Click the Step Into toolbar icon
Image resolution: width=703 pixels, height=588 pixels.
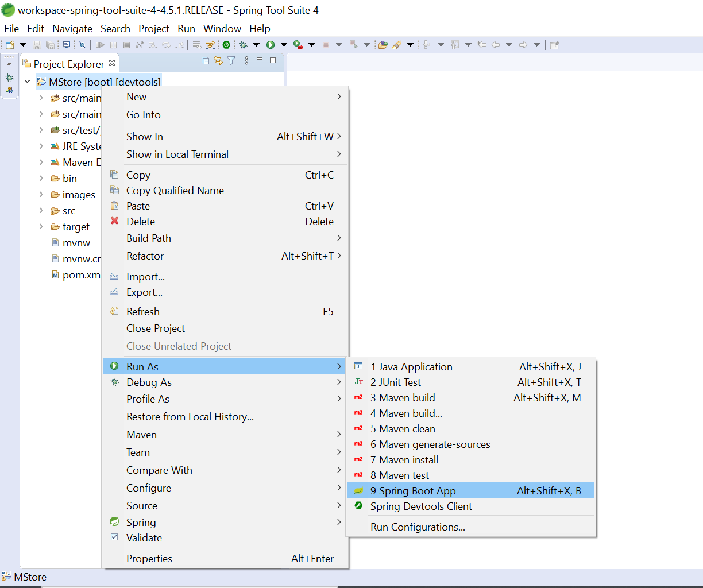153,45
